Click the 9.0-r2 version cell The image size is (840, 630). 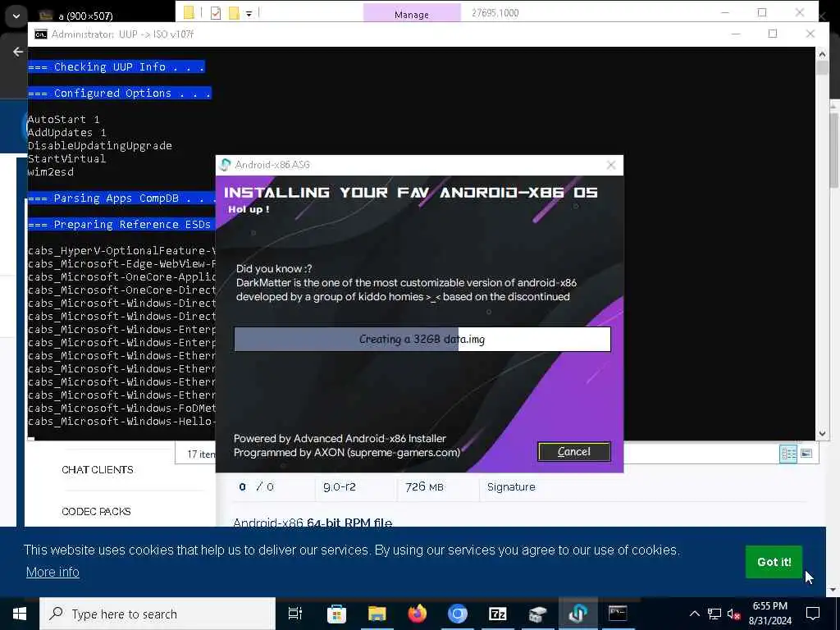339,487
